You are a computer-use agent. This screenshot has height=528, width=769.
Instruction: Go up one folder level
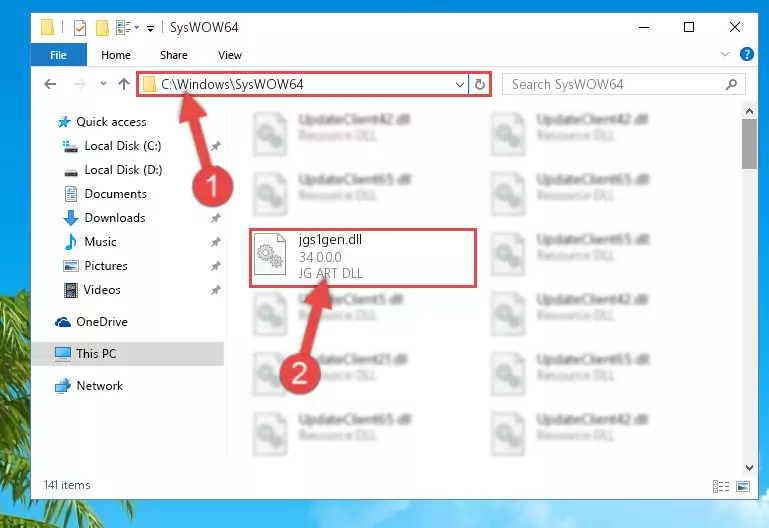tap(124, 84)
